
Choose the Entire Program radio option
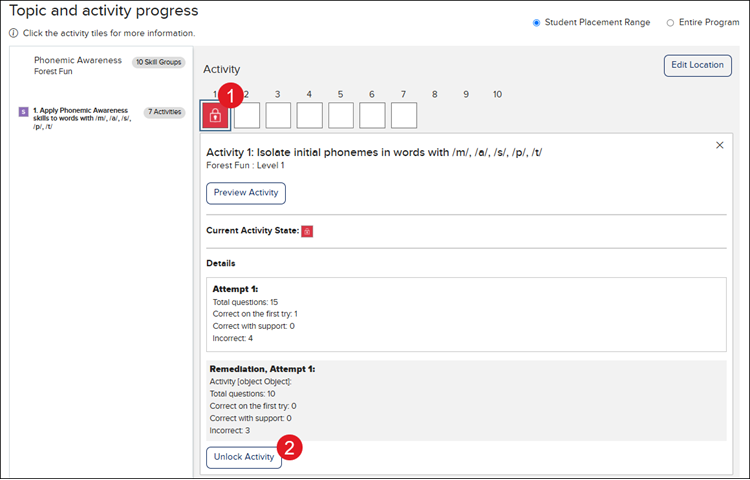[670, 22]
